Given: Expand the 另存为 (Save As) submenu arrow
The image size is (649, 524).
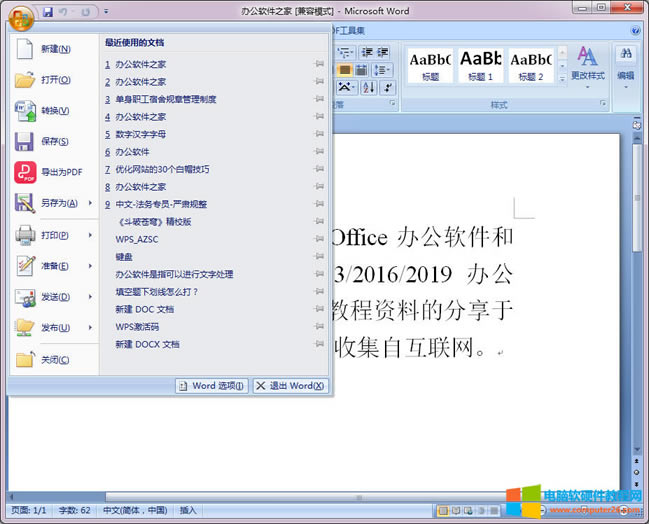Looking at the screenshot, I should pyautogui.click(x=90, y=203).
